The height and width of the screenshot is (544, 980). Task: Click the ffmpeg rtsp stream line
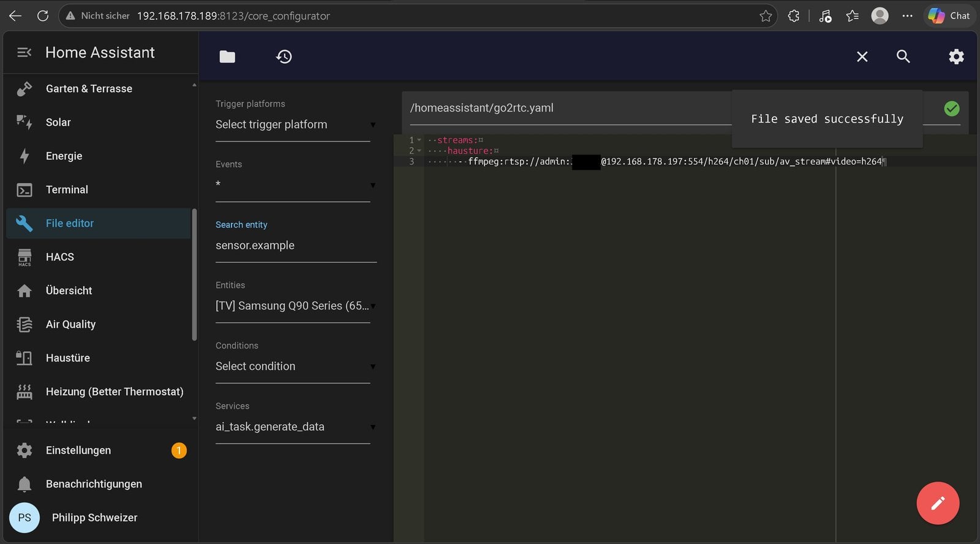[x=674, y=162]
